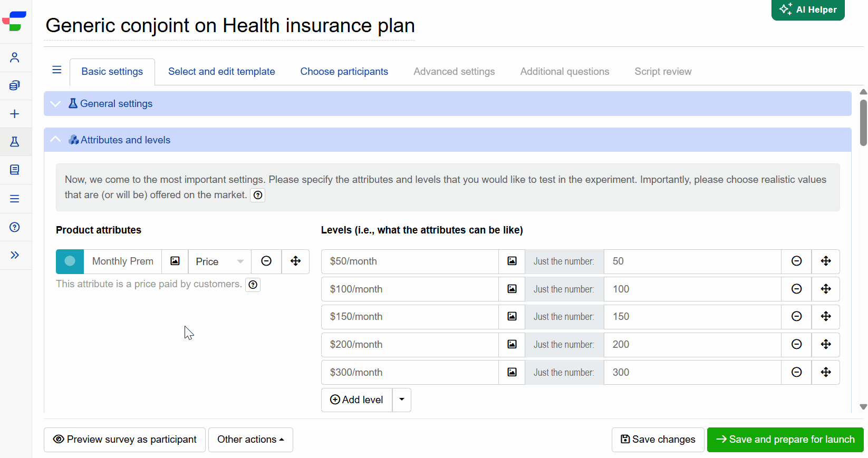868x458 pixels.
Task: Switch to Advanced settings tab
Action: pyautogui.click(x=454, y=72)
